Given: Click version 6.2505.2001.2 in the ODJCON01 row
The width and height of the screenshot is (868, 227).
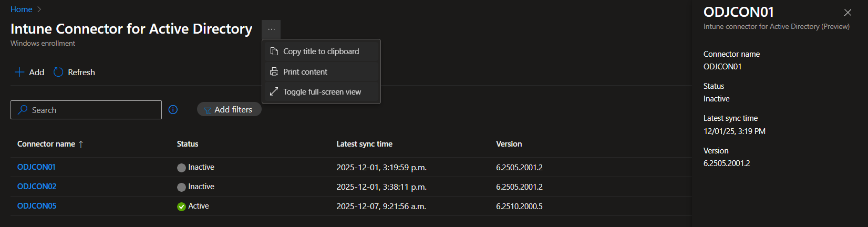Looking at the screenshot, I should tap(519, 168).
